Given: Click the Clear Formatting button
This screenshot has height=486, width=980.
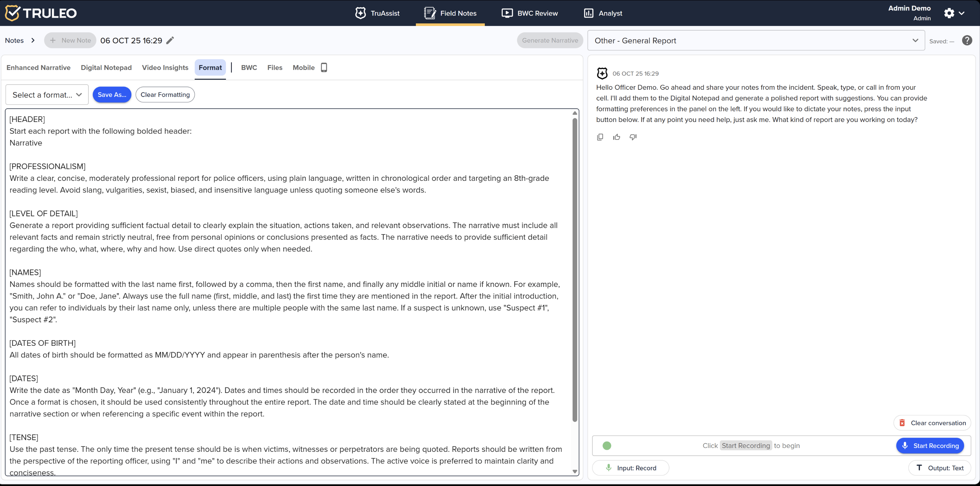Looking at the screenshot, I should point(165,95).
